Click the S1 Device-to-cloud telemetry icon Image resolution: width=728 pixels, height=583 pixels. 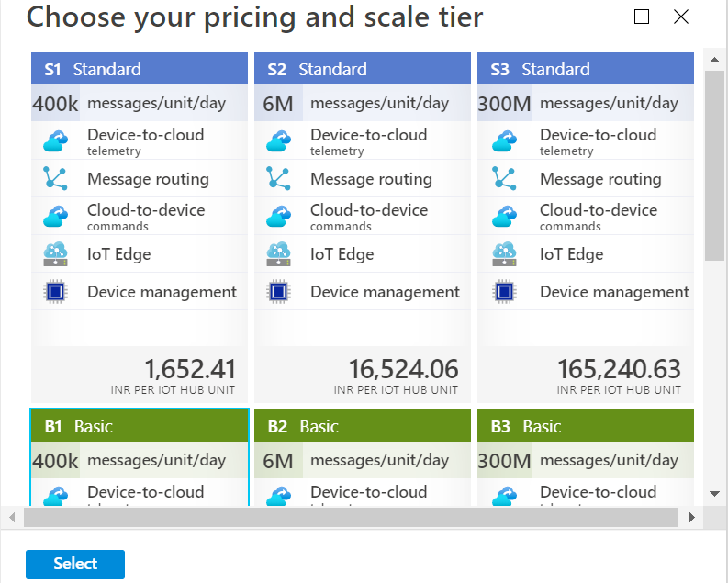pyautogui.click(x=55, y=141)
